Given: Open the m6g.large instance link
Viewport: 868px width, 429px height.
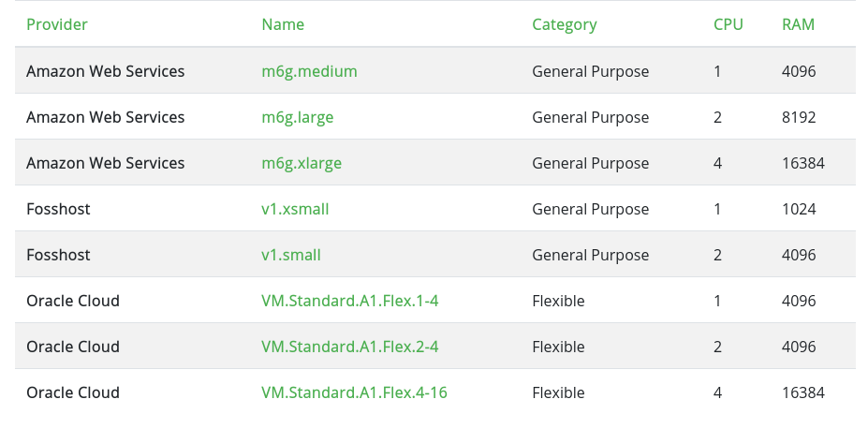Looking at the screenshot, I should coord(297,117).
